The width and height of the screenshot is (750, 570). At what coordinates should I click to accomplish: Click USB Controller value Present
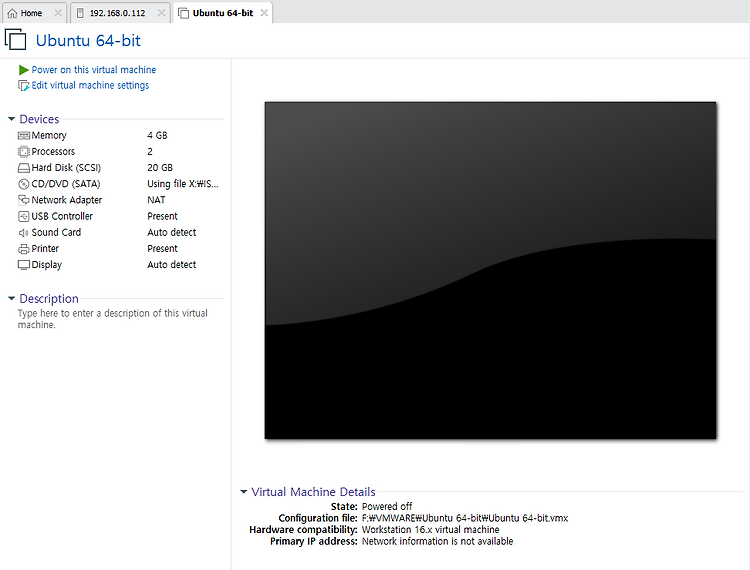click(x=162, y=216)
